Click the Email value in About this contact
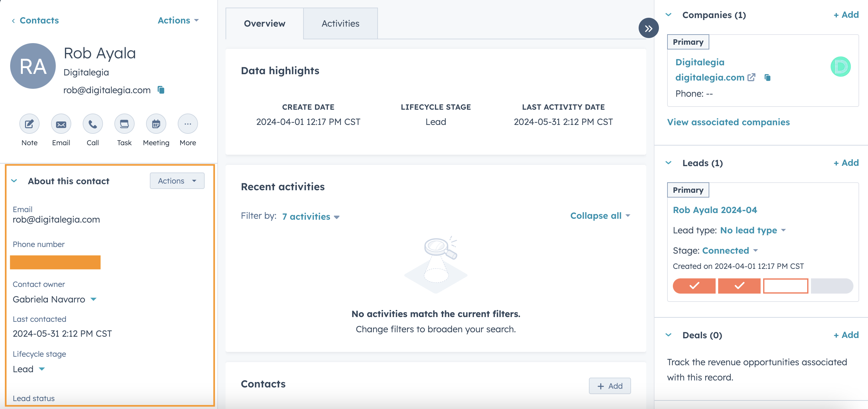868x409 pixels. tap(56, 219)
